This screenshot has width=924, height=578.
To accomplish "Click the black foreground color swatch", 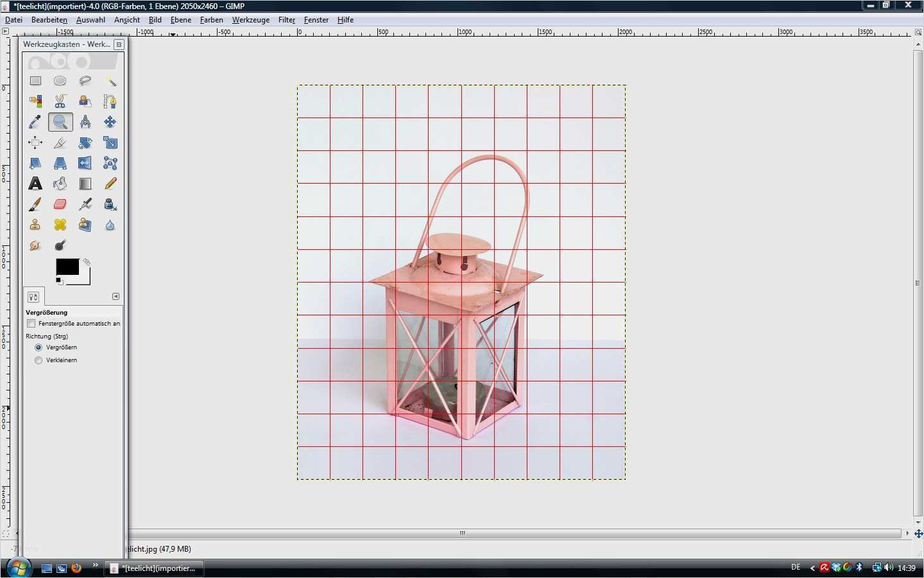I will pos(67,267).
